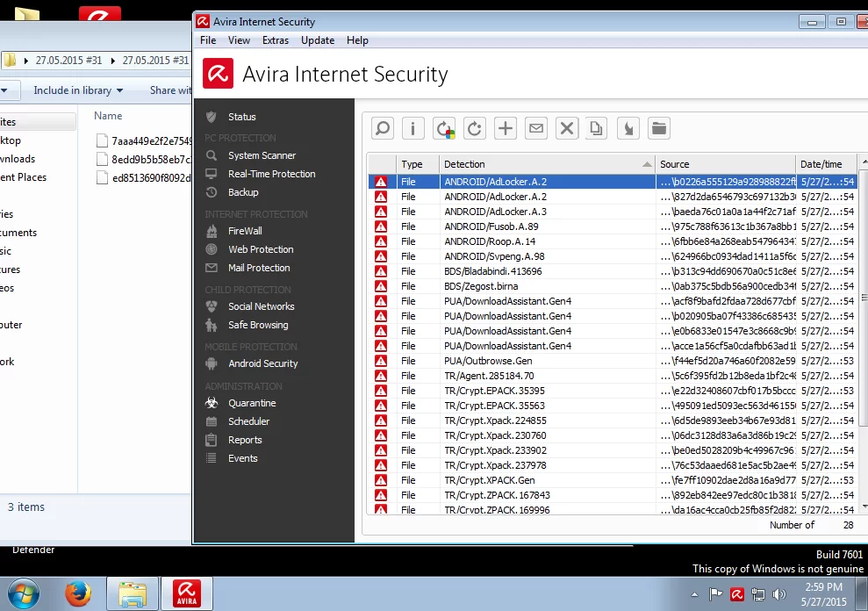
Task: Open System Scanner in the sidebar
Action: point(262,155)
